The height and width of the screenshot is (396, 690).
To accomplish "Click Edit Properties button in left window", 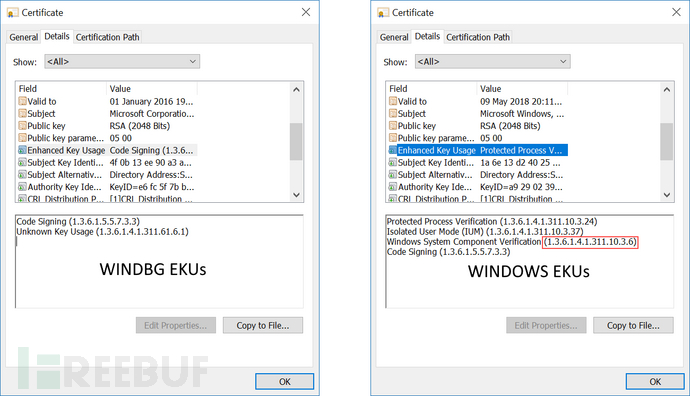I will click(176, 326).
